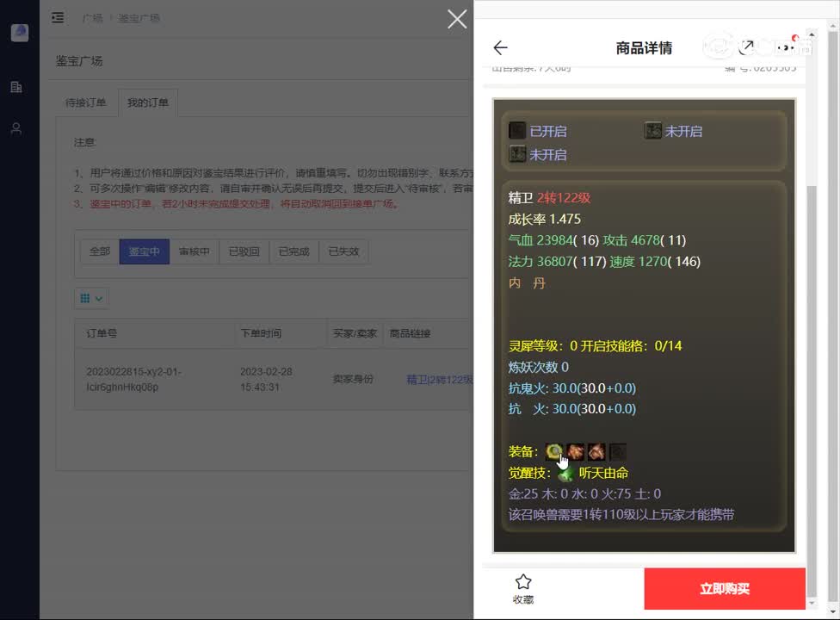Click the lower-left 未开启 skill slot icon
The image size is (840, 620).
(x=517, y=154)
